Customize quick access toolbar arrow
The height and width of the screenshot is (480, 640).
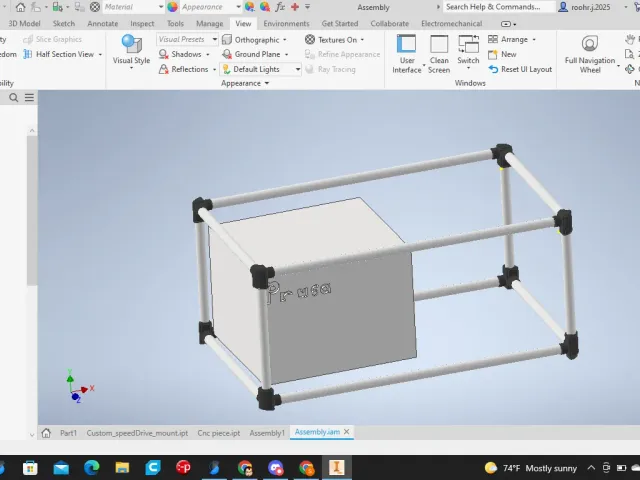click(x=307, y=7)
